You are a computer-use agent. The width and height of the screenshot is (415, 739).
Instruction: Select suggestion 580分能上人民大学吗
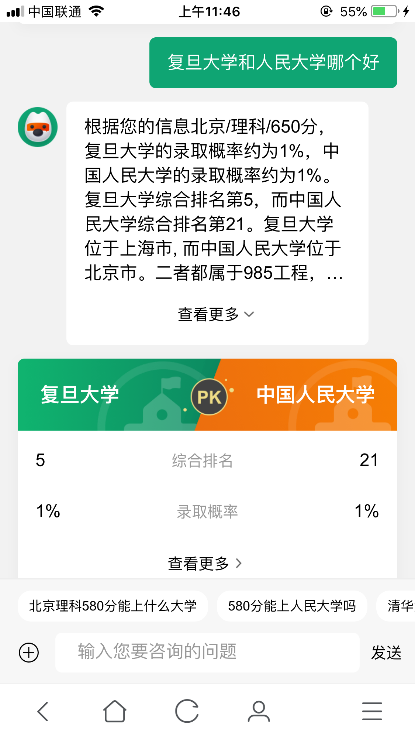[292, 606]
